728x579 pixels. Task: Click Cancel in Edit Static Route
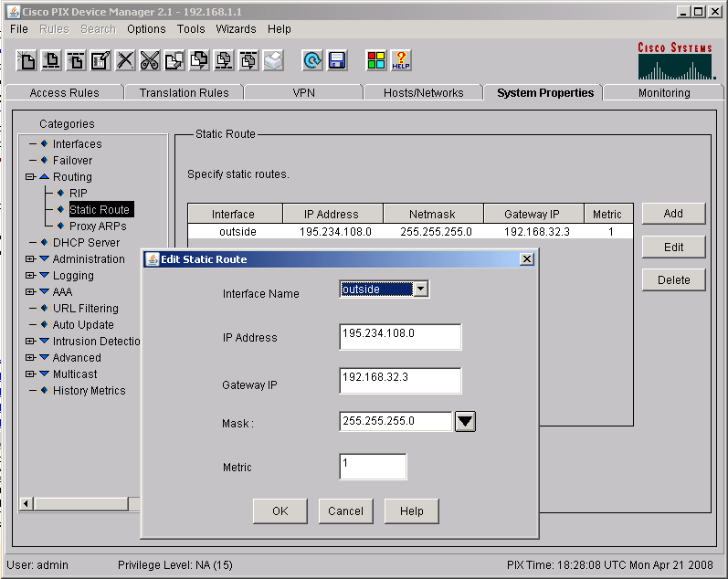[346, 511]
